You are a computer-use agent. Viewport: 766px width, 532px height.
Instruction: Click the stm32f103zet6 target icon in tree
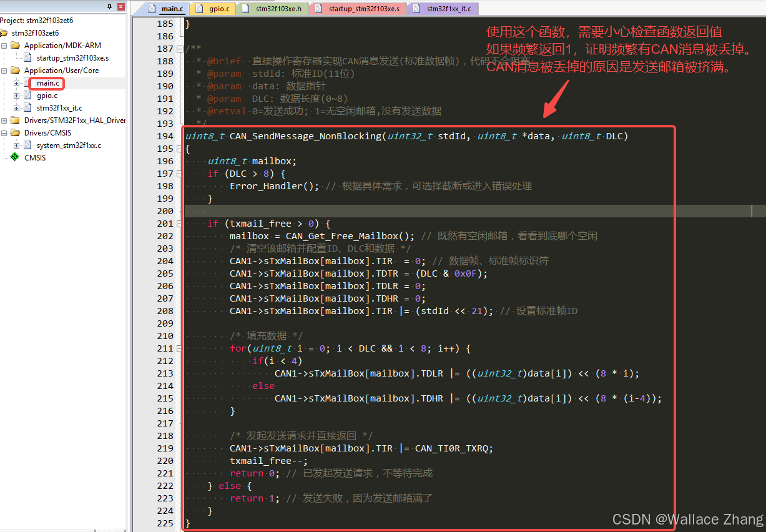coord(4,32)
